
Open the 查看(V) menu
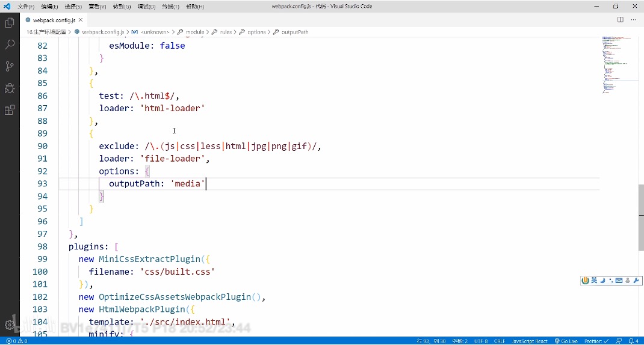tap(98, 7)
